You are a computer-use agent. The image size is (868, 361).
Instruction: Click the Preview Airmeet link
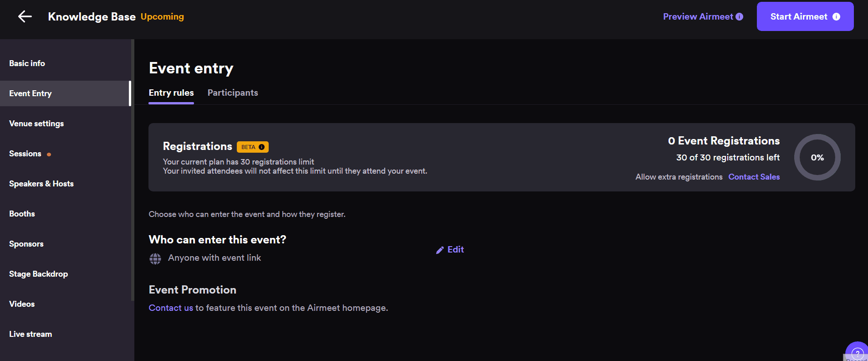pyautogui.click(x=698, y=17)
